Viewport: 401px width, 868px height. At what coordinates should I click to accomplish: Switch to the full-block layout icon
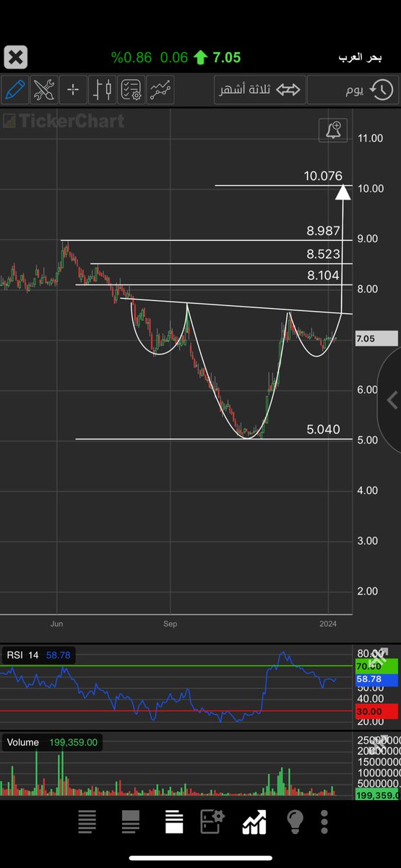pos(174,822)
